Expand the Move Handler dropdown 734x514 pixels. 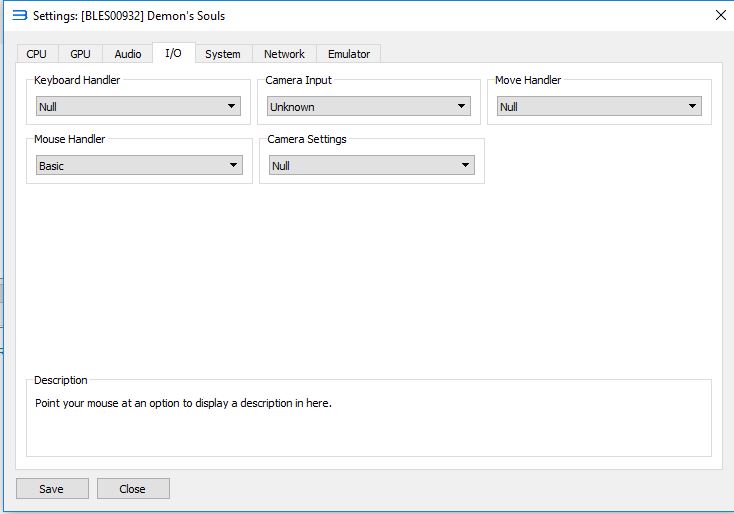click(x=599, y=106)
